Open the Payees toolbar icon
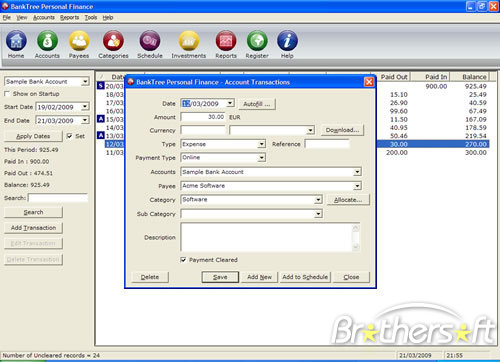This screenshot has height=362, width=500. [79, 44]
